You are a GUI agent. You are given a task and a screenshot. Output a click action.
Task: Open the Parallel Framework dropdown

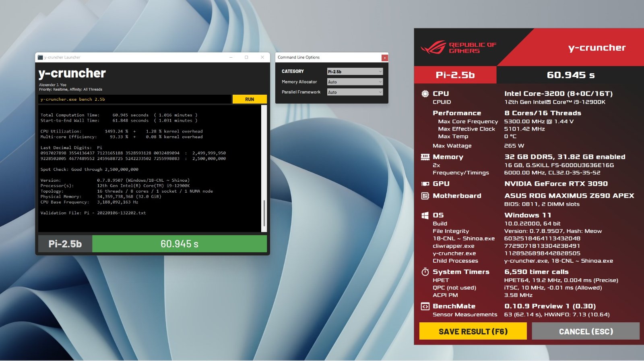click(x=355, y=92)
